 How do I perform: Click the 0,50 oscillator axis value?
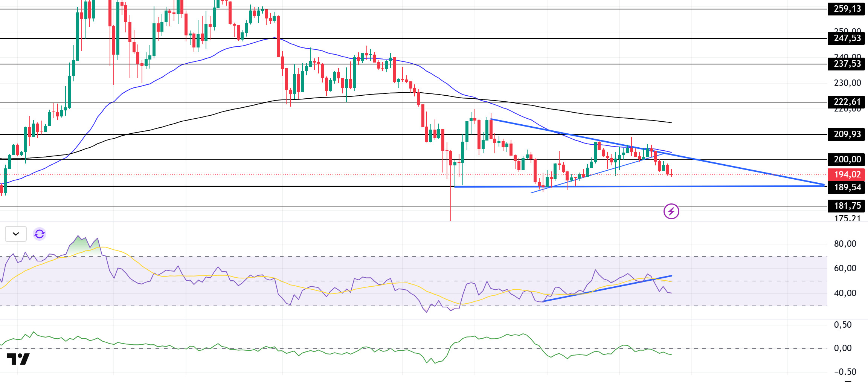(842, 325)
